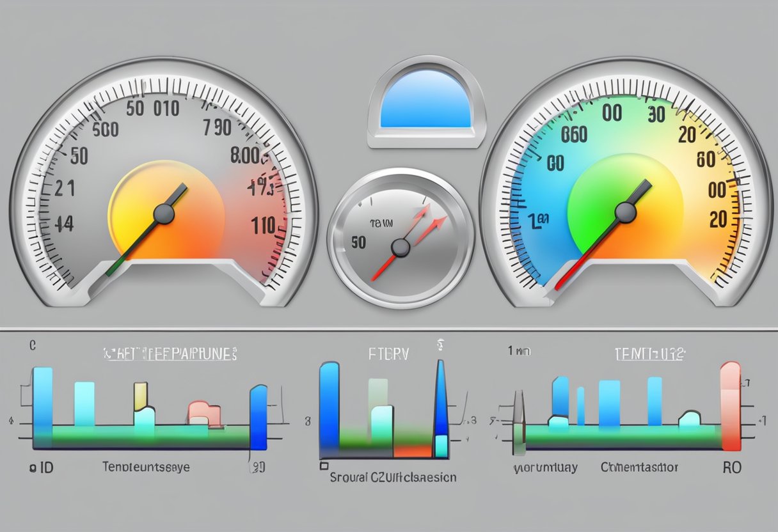Click the left gauge needle hub

click(x=164, y=214)
